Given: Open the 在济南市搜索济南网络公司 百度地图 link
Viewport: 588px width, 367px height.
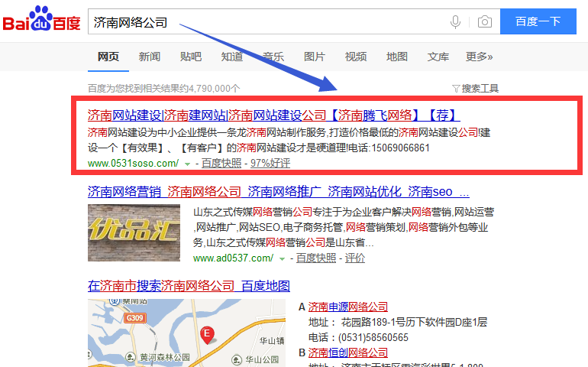Looking at the screenshot, I should point(189,286).
